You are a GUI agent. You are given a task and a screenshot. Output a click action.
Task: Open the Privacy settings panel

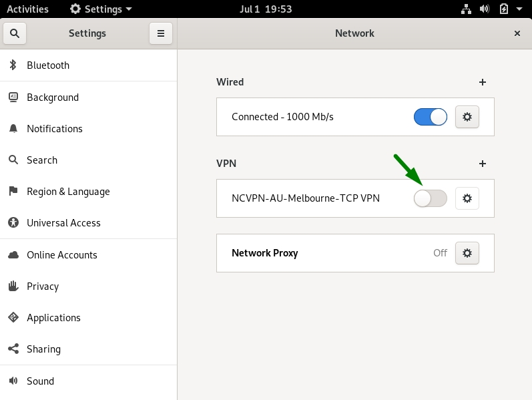[x=89, y=286]
